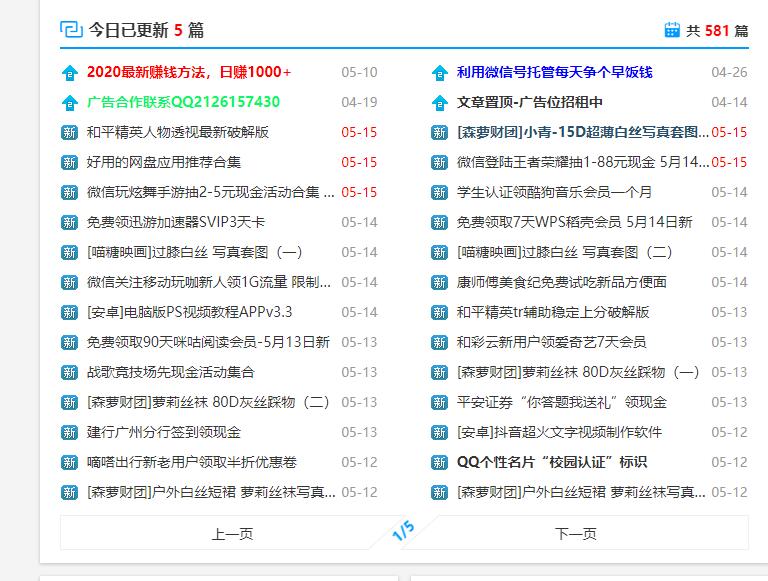
Task: Open [森萝财团]萝莉丝袜 80D灰丝踩物（一）
Action: point(578,372)
